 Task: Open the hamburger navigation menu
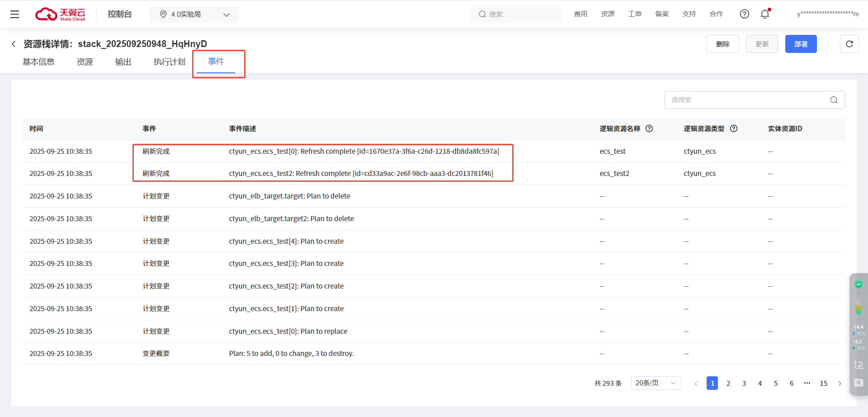click(x=15, y=14)
